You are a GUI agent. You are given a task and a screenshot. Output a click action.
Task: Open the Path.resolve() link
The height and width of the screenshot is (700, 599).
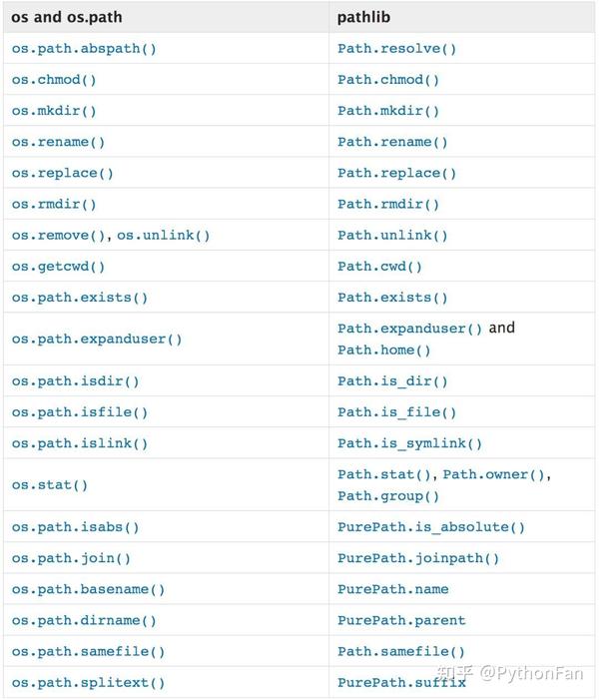(396, 48)
